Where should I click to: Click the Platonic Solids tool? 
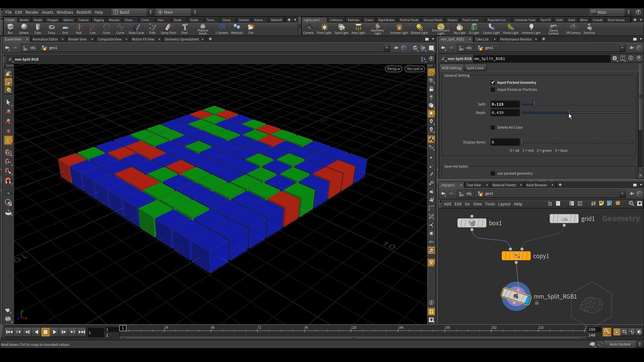click(203, 29)
